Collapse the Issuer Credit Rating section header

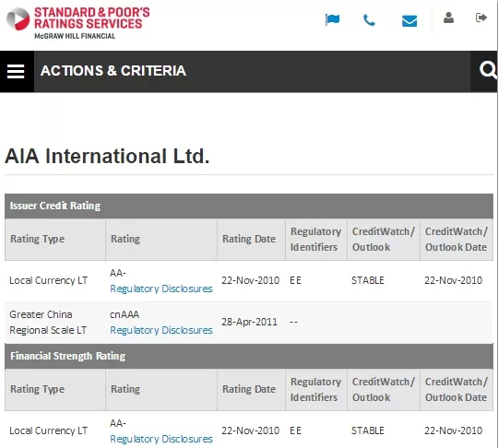point(249,206)
